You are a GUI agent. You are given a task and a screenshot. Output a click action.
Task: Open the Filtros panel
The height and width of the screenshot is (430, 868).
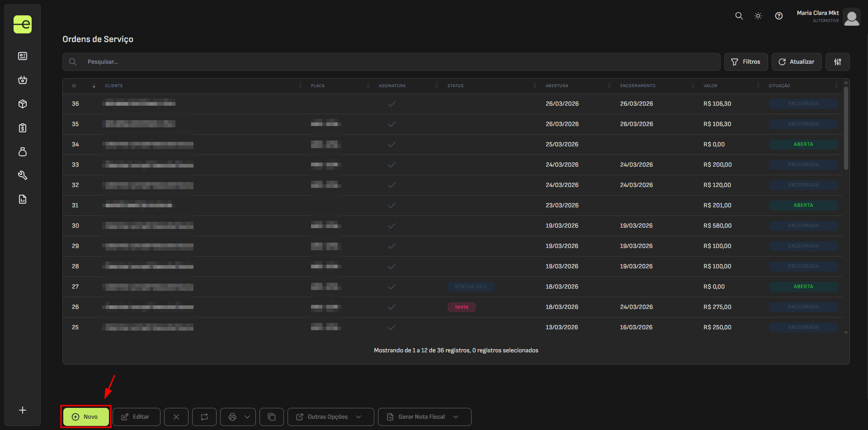(745, 62)
